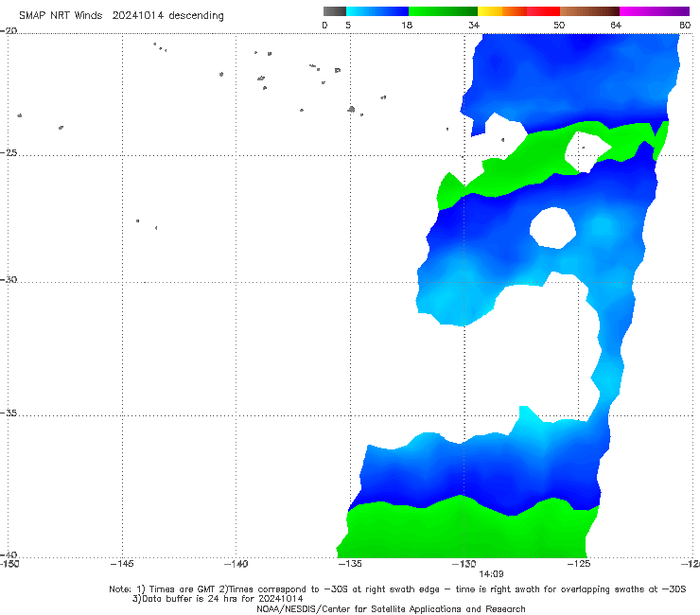Click the longitude axis label '-140'

click(x=236, y=564)
